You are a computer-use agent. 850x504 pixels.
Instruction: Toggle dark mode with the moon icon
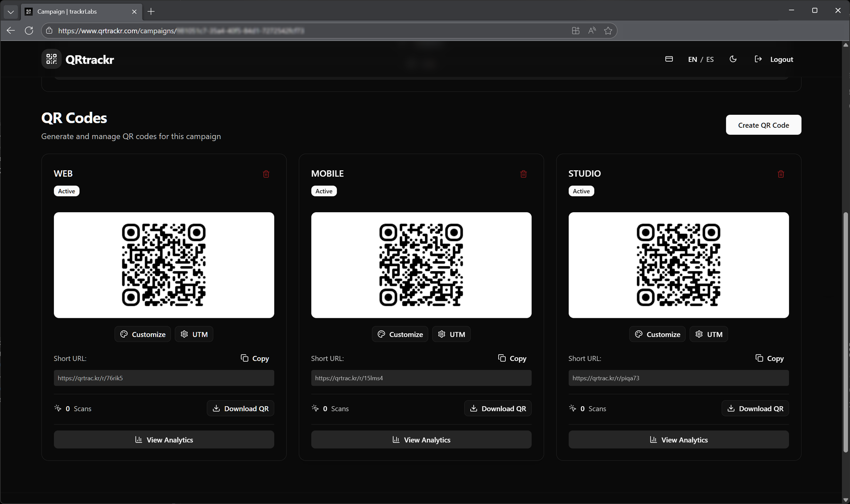(733, 59)
